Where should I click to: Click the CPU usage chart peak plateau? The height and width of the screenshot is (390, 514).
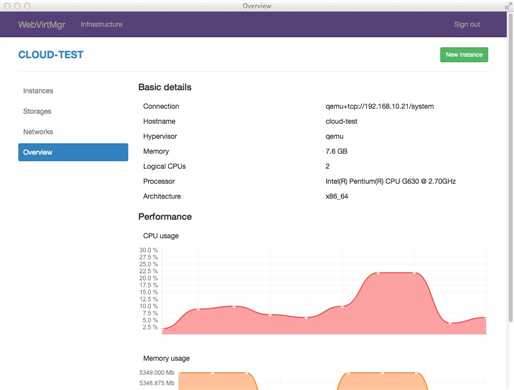[396, 273]
